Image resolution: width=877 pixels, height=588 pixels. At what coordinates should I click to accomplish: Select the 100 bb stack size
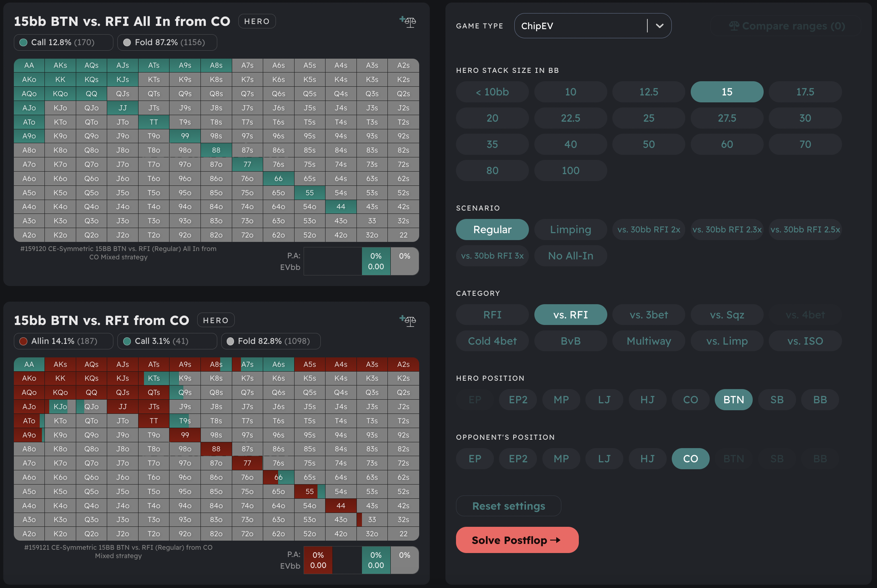click(x=570, y=170)
